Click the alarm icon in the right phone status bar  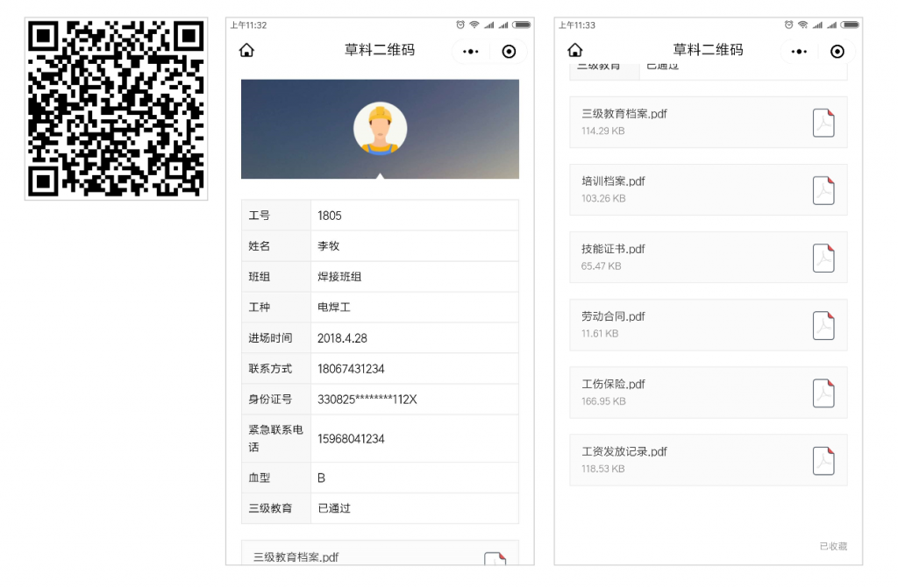tap(788, 25)
